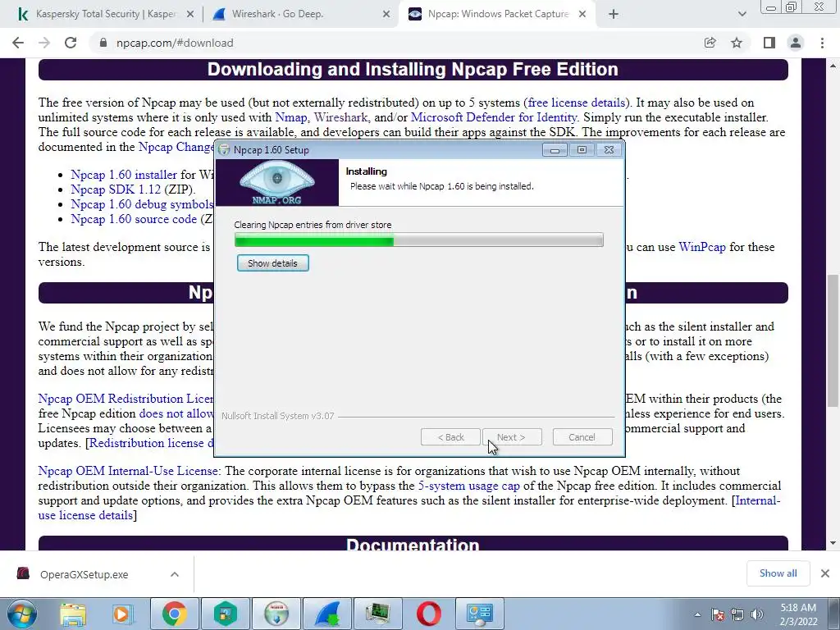Click the Nmap eye logo in installer

pyautogui.click(x=276, y=183)
